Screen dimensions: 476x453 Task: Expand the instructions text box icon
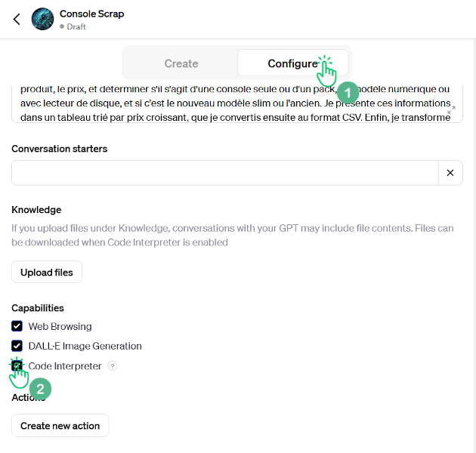[x=451, y=110]
